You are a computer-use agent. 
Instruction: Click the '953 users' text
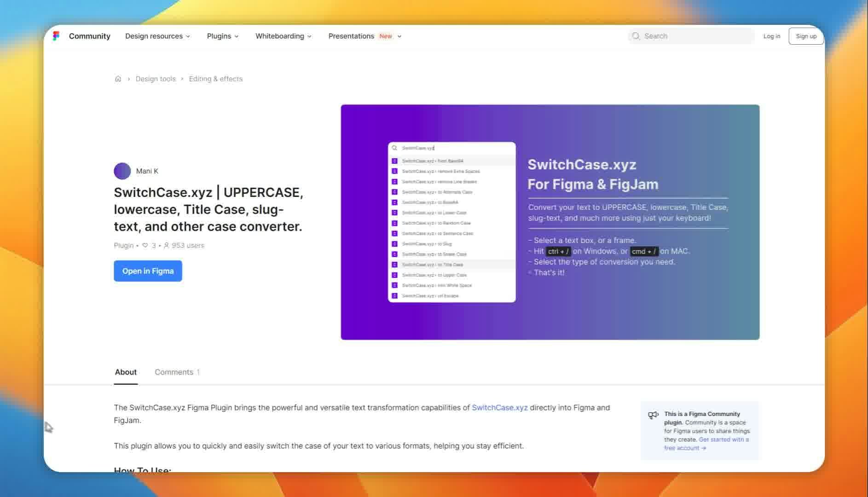click(x=188, y=245)
